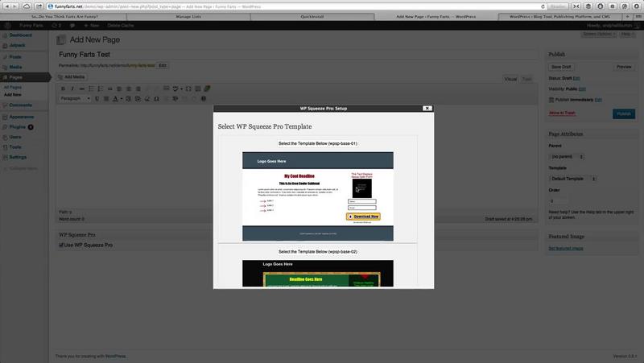The image size is (644, 363).
Task: Click the page title field 'Funny Farts Test'
Action: tap(298, 55)
